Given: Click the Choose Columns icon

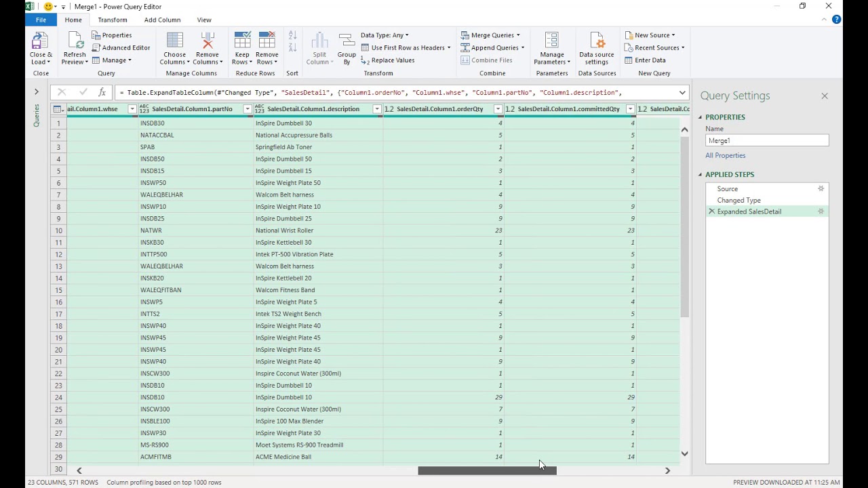Looking at the screenshot, I should click(x=174, y=41).
